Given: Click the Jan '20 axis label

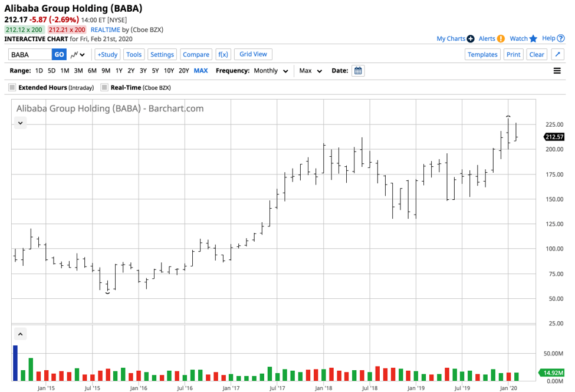Looking at the screenshot, I should coord(508,388).
